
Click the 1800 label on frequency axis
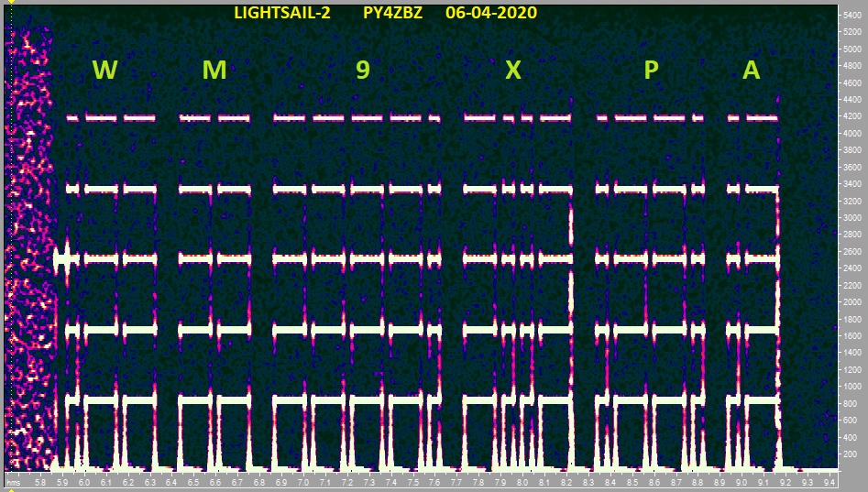[852, 319]
